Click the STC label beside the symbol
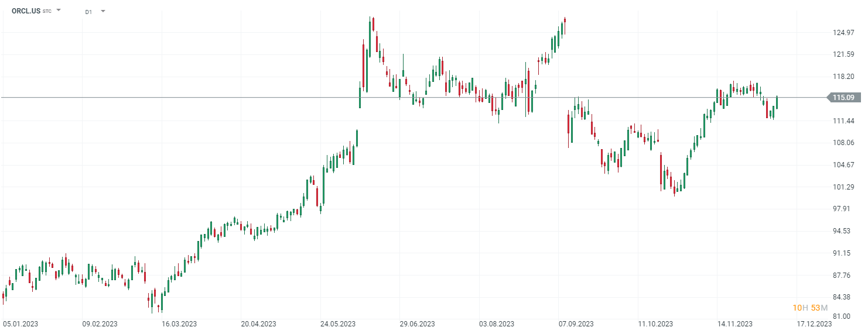The width and height of the screenshot is (868, 334). pos(47,11)
